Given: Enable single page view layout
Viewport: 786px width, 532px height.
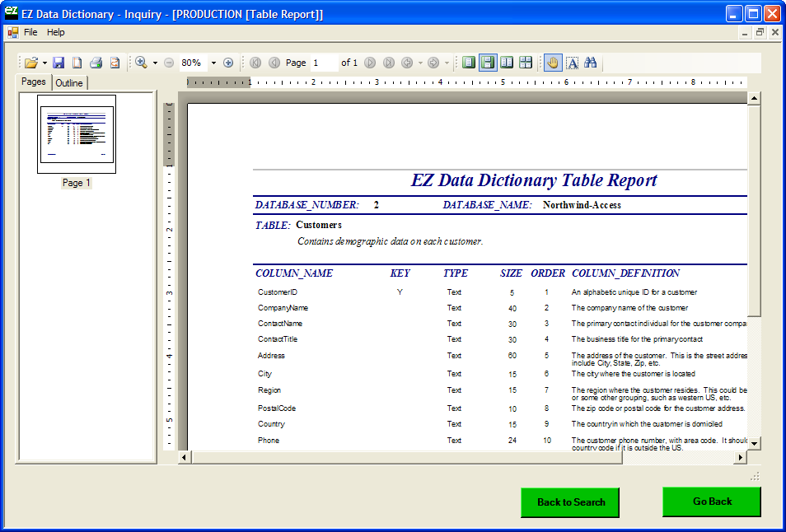Looking at the screenshot, I should [x=469, y=63].
